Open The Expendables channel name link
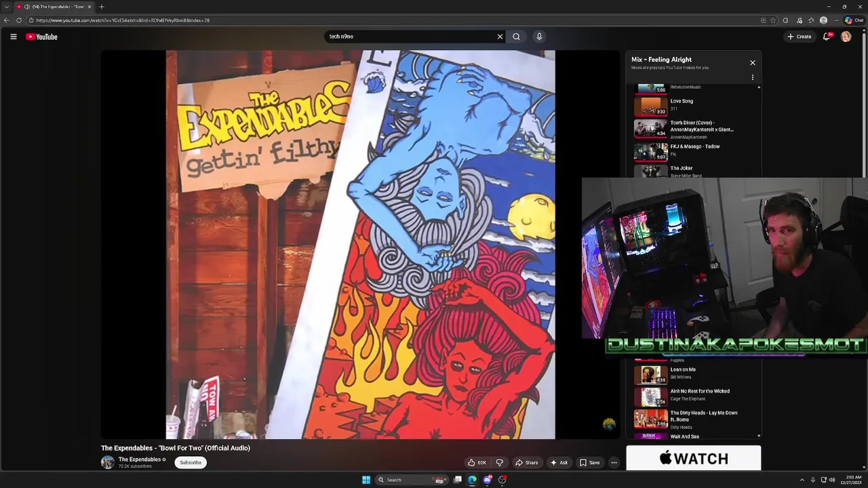Image resolution: width=868 pixels, height=488 pixels. [x=140, y=460]
